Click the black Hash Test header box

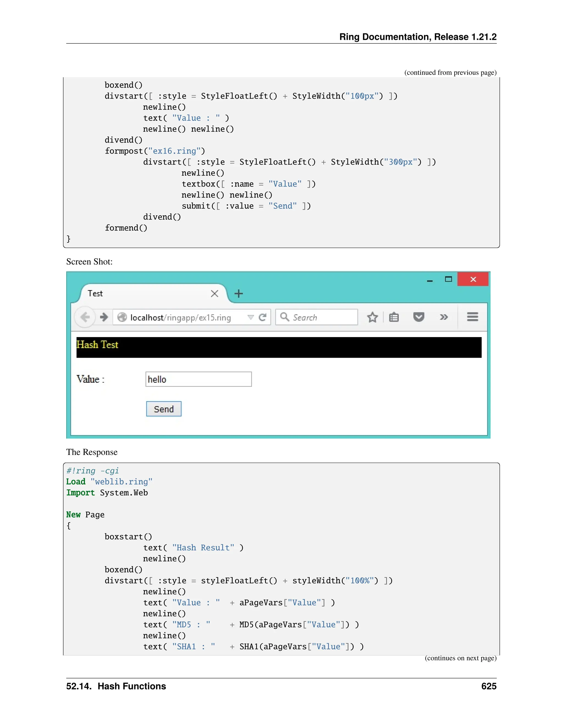pyautogui.click(x=278, y=347)
